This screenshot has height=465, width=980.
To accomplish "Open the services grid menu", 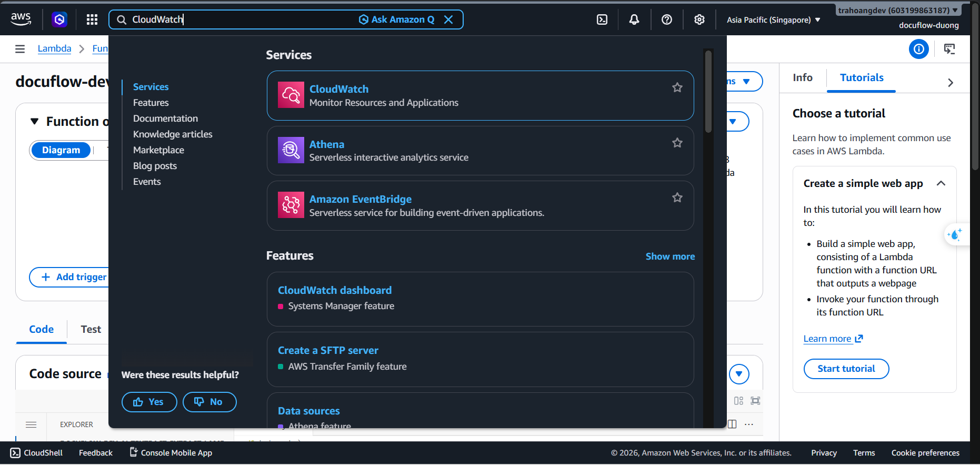I will coord(92,19).
